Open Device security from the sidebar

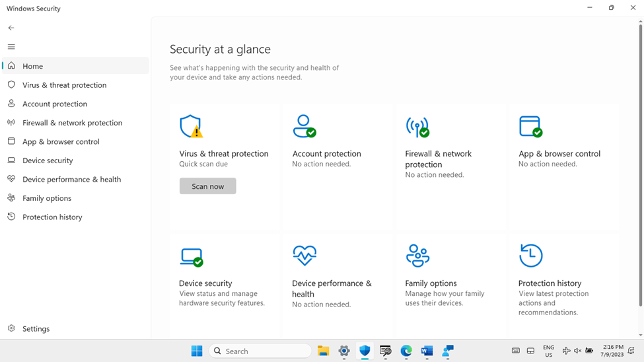(x=75, y=161)
